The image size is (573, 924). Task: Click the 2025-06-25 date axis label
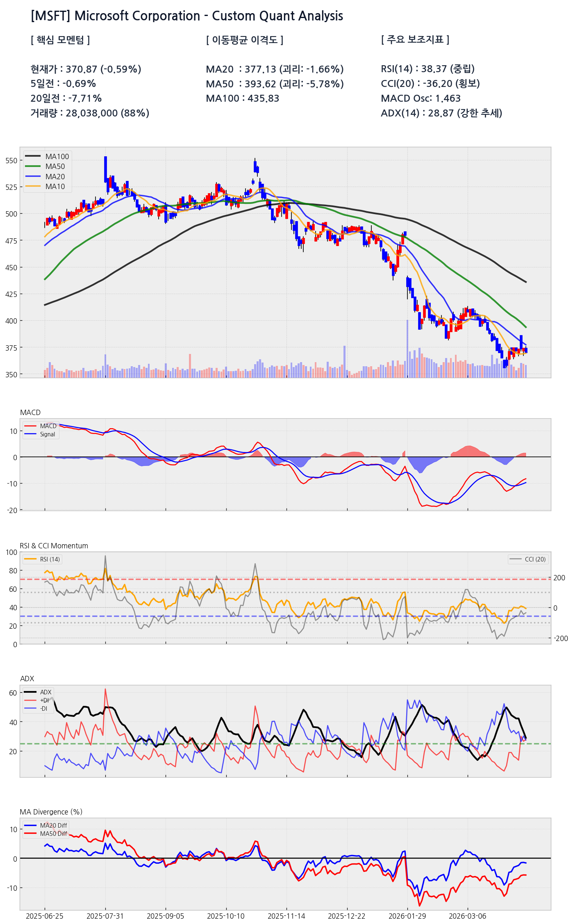(x=45, y=916)
